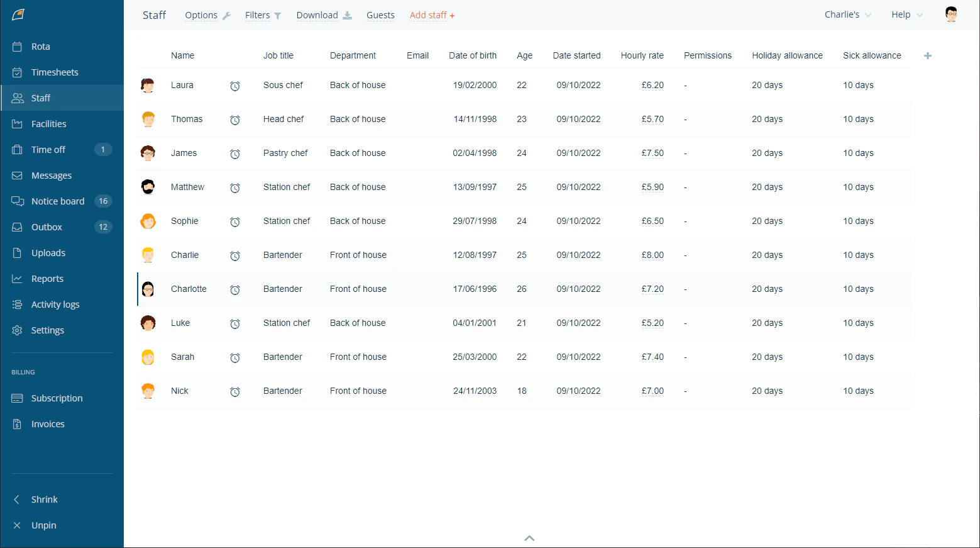Open the Facilities section icon

[x=18, y=123]
